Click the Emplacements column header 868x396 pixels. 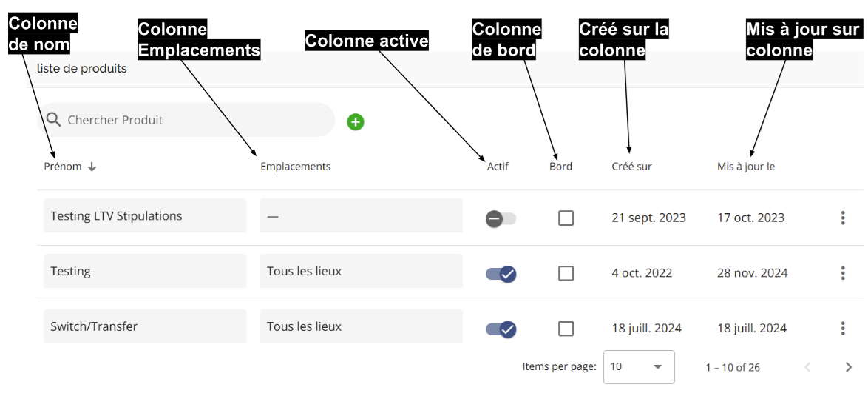295,166
